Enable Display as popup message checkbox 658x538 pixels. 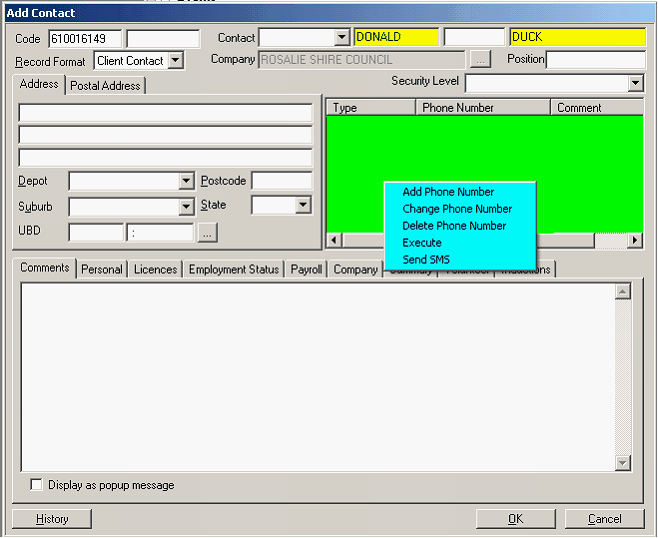pyautogui.click(x=37, y=485)
